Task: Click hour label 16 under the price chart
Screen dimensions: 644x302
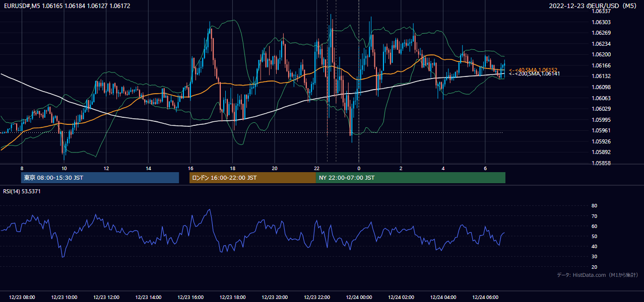Action: (x=190, y=168)
